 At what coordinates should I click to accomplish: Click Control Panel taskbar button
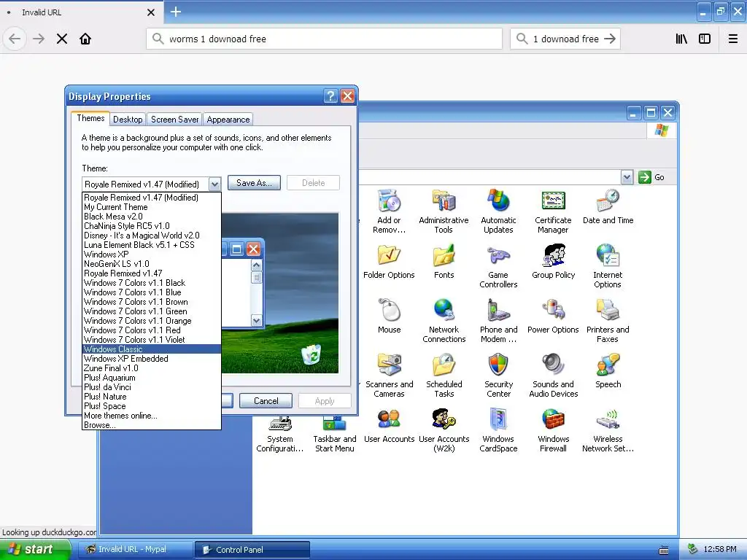[252, 550]
